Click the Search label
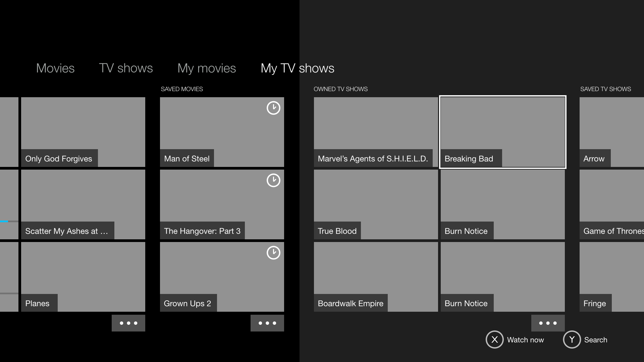Image resolution: width=644 pixels, height=362 pixels. pyautogui.click(x=596, y=340)
